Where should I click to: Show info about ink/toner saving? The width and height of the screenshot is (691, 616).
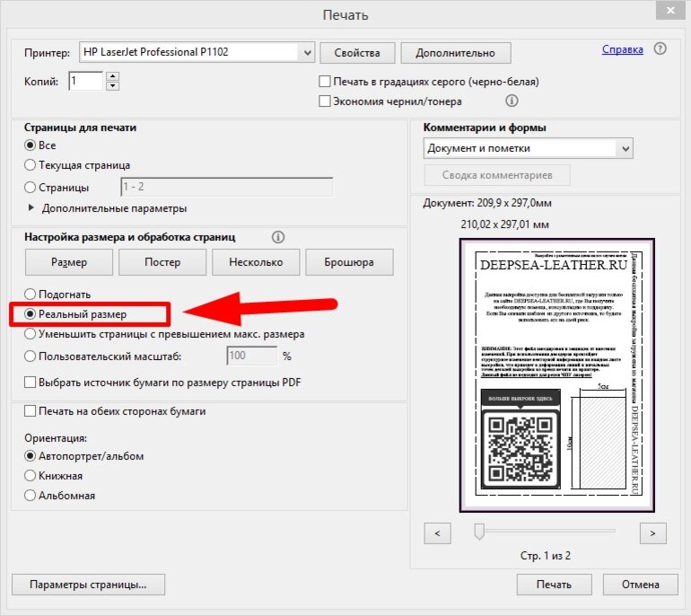point(512,101)
